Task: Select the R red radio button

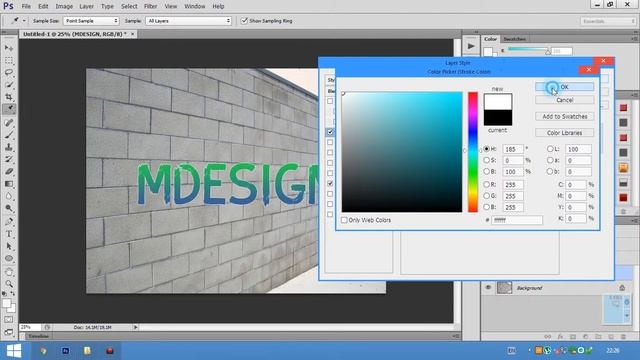Action: point(487,184)
